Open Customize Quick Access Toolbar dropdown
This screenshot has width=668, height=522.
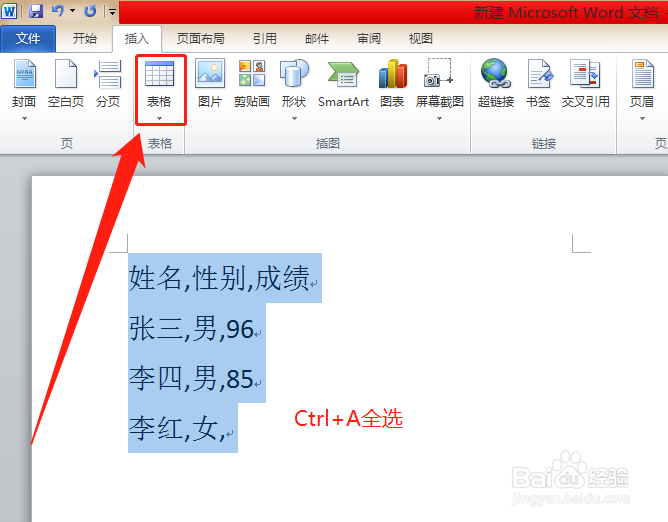[112, 12]
